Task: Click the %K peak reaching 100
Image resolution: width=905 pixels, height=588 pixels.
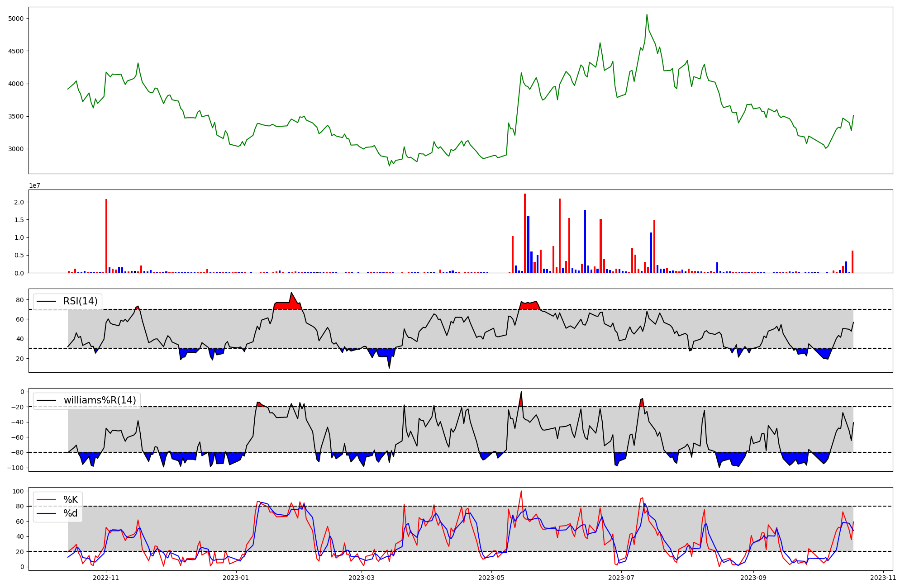Action: [521, 492]
